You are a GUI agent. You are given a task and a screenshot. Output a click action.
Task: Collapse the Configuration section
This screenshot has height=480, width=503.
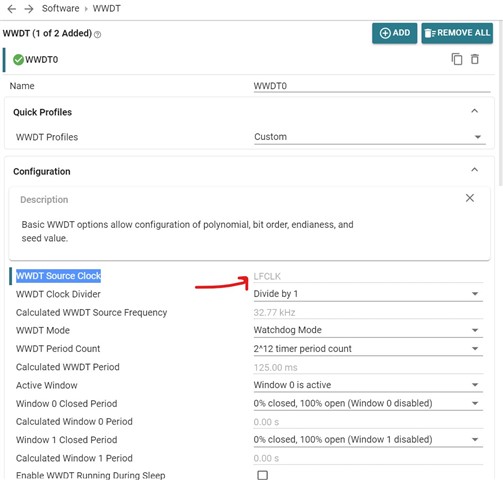(475, 170)
